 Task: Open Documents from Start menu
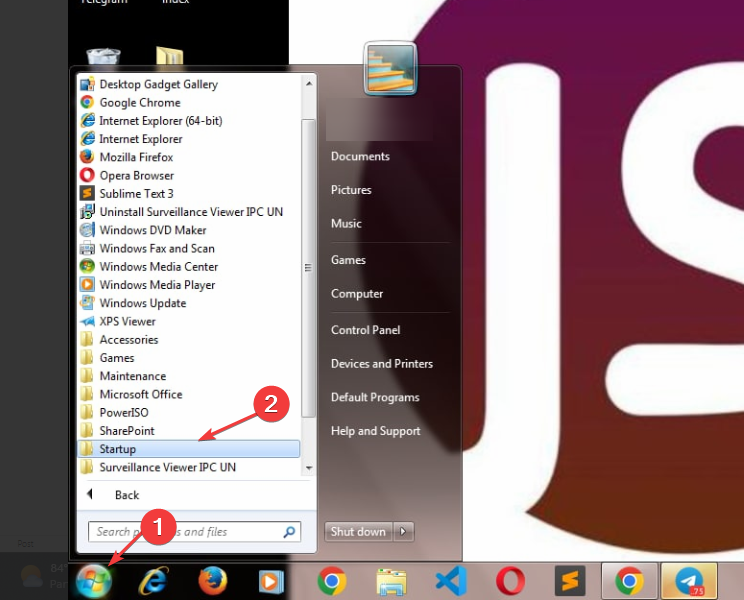[360, 157]
